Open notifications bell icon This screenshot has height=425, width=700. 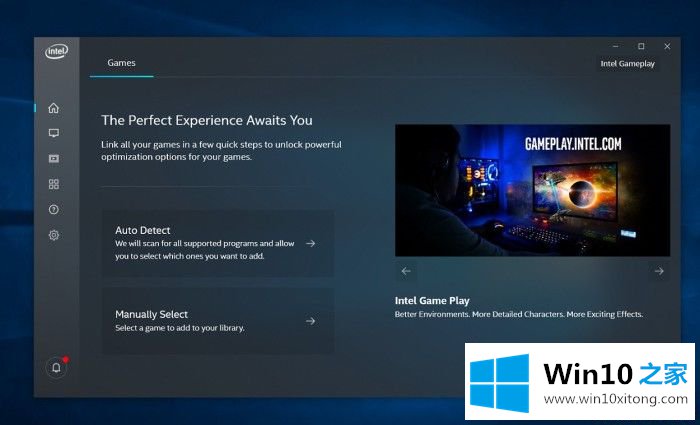[x=56, y=367]
